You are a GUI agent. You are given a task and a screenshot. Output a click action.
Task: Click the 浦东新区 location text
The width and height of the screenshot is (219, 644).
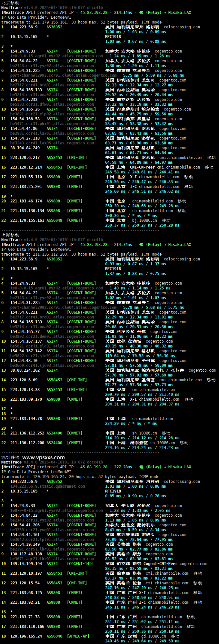click(139, 443)
